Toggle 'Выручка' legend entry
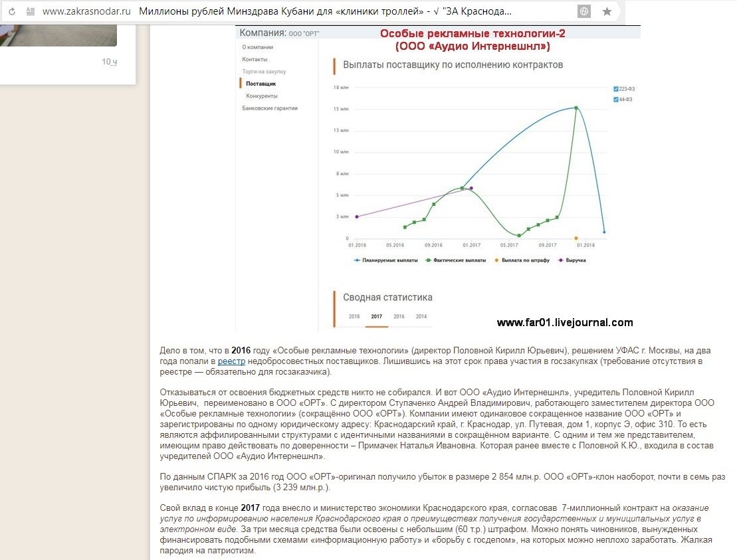Screen dimensions: 737x560 pos(572,260)
